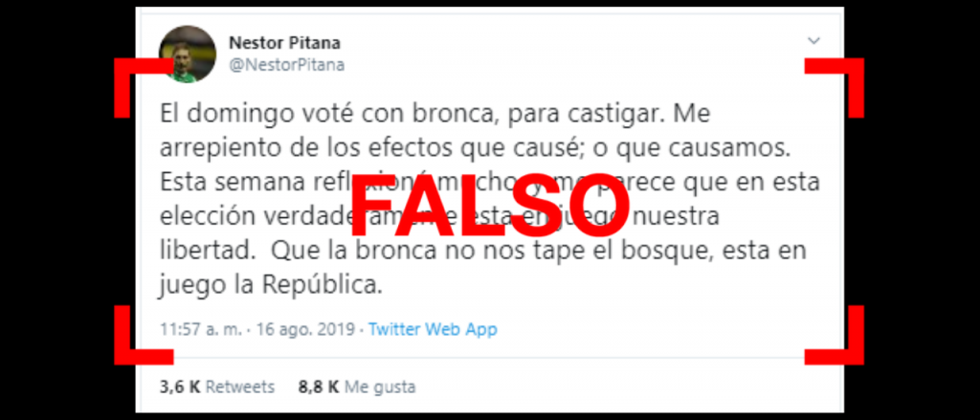980x420 pixels.
Task: View the Retweets list
Action: (x=217, y=387)
